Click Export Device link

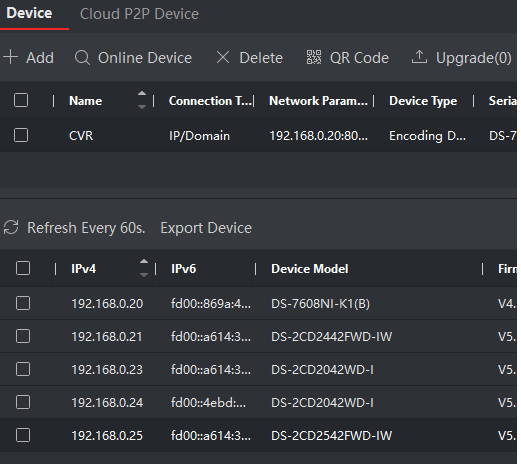[x=206, y=228]
